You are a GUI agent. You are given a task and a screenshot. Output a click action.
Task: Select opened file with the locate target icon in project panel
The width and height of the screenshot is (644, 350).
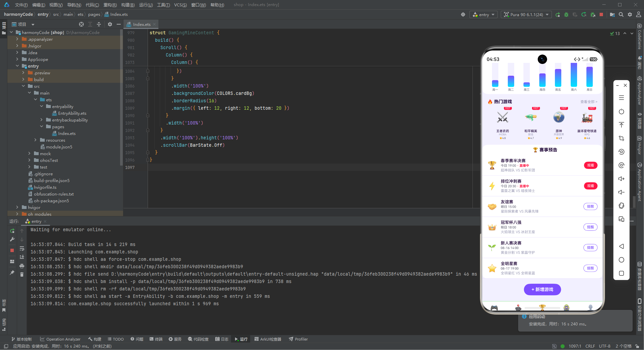click(x=81, y=24)
